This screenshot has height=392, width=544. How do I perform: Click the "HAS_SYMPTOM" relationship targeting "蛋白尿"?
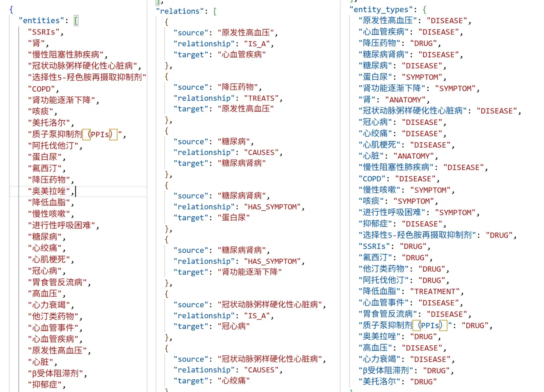tap(272, 206)
